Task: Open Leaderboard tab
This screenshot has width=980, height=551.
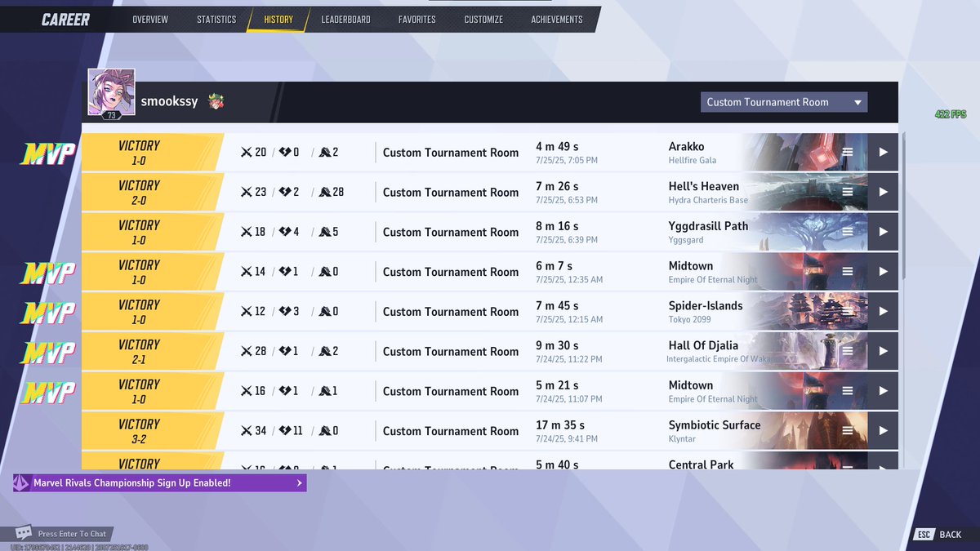Action: tap(345, 20)
